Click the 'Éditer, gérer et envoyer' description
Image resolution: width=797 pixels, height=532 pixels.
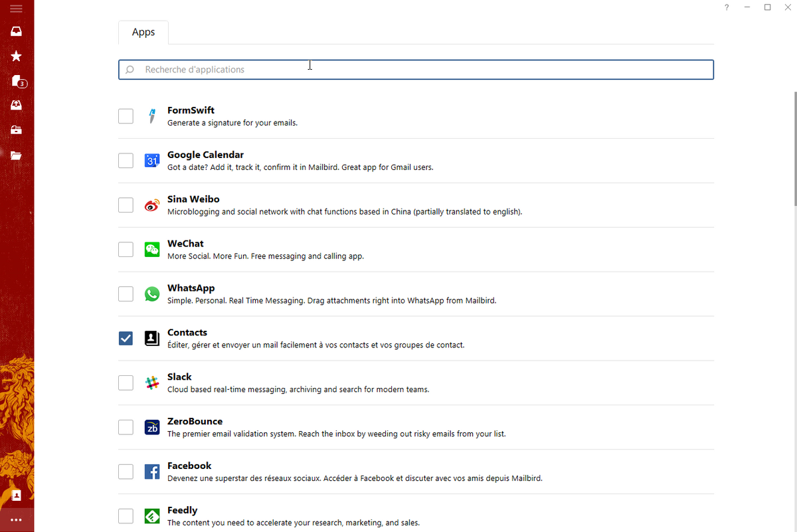click(x=315, y=345)
